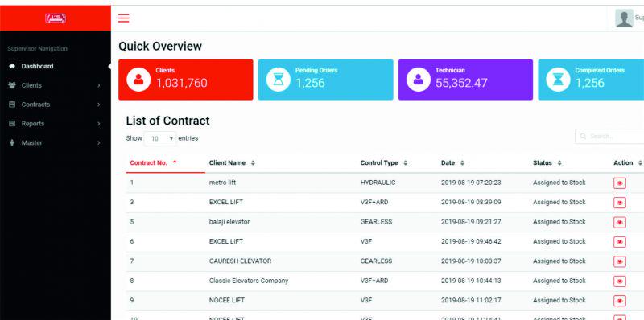Image resolution: width=644 pixels, height=320 pixels.
Task: Expand the Clients sidebar submenu
Action: tap(55, 85)
